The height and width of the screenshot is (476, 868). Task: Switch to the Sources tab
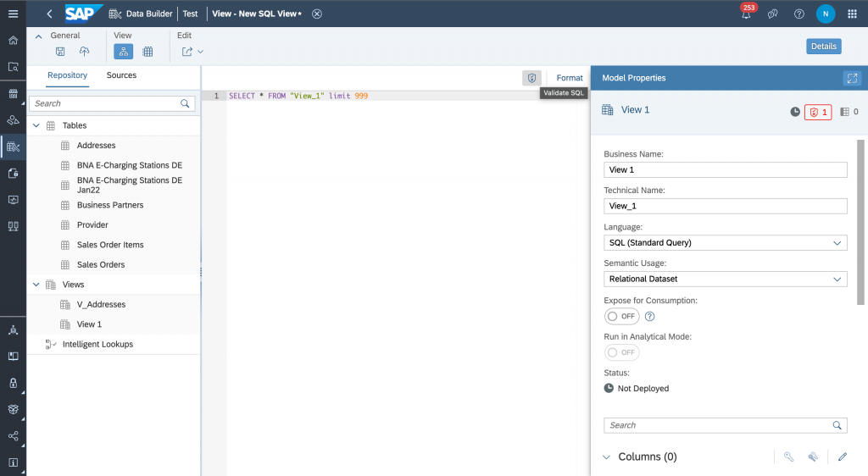click(121, 75)
